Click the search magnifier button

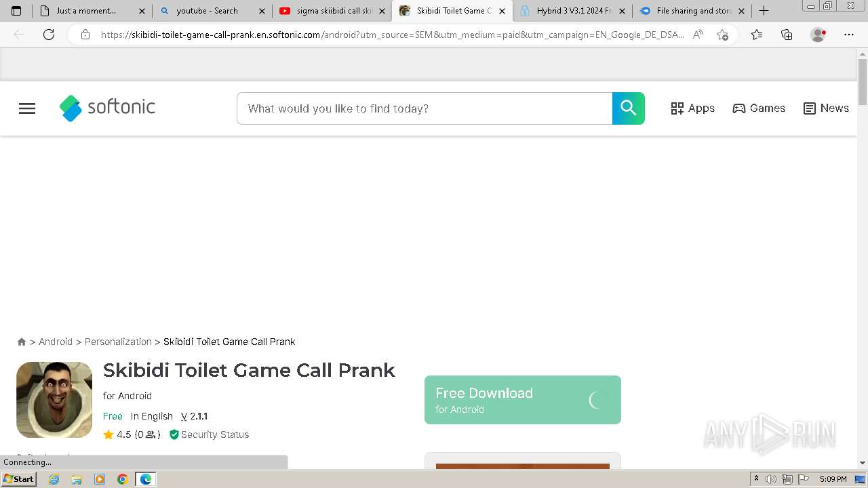pyautogui.click(x=629, y=108)
